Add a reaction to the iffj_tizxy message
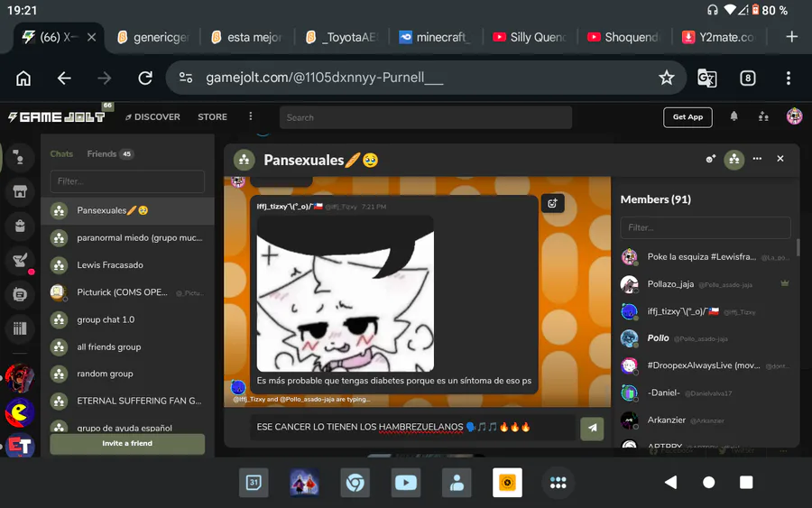812x508 pixels. [552, 204]
